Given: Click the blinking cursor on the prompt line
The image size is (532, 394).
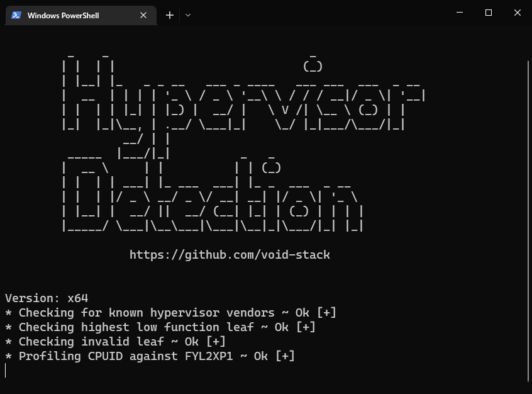Looking at the screenshot, I should pyautogui.click(x=6, y=370).
